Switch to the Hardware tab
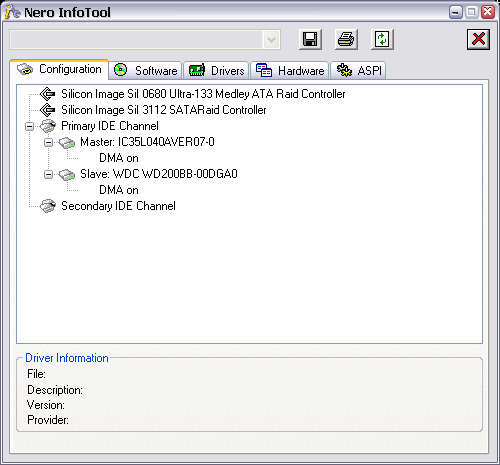The width and height of the screenshot is (500, 465). (x=290, y=71)
